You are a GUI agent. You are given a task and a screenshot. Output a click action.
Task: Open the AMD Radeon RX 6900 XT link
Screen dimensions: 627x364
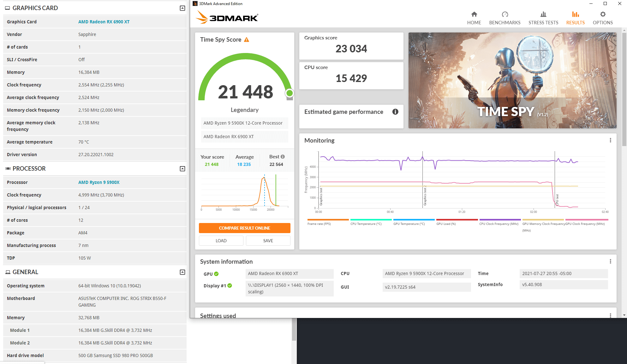[x=104, y=21]
